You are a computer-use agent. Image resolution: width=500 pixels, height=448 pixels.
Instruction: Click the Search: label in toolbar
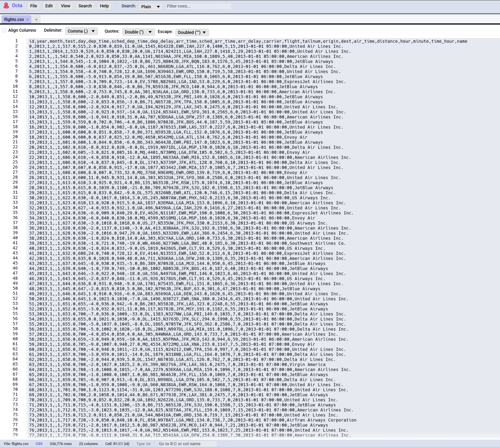128,6
